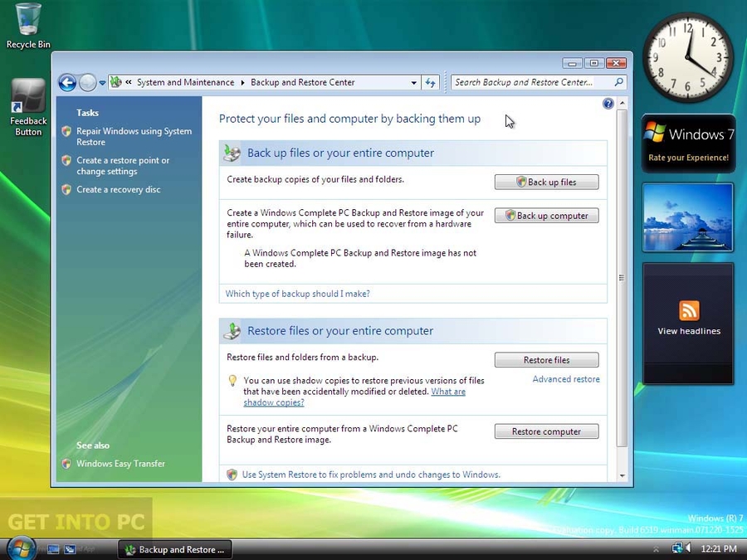747x560 pixels.
Task: Open the recent pages dropdown chevron
Action: pyautogui.click(x=101, y=83)
